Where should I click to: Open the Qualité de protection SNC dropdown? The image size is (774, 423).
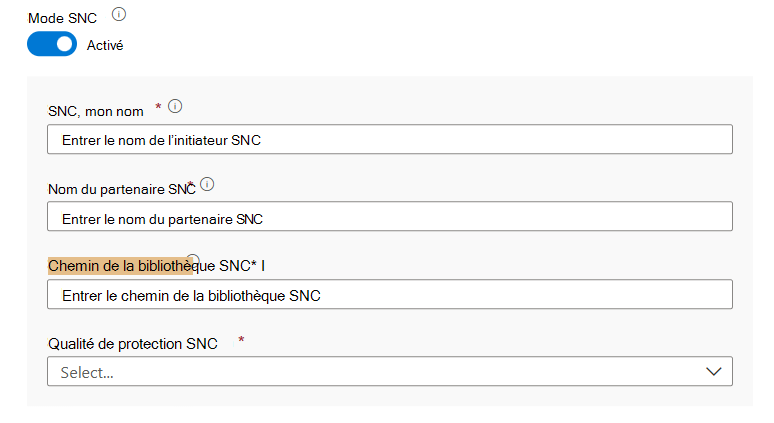pos(389,371)
